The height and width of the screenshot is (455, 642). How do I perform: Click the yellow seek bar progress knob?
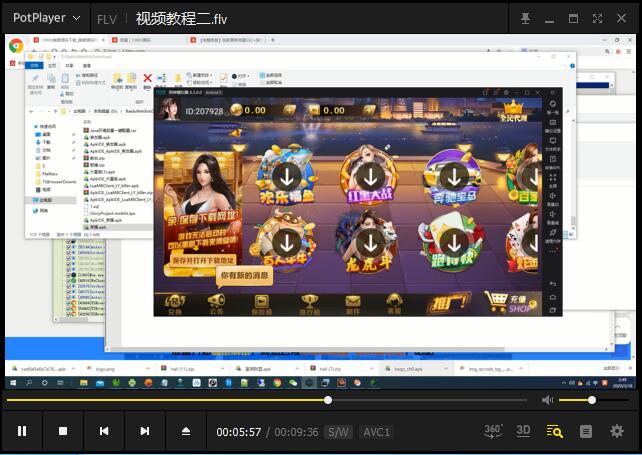(328, 400)
